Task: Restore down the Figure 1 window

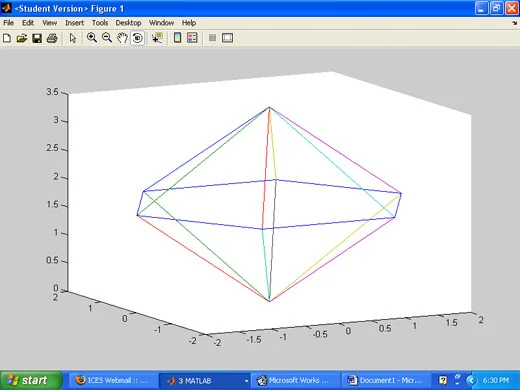Action: [496, 8]
